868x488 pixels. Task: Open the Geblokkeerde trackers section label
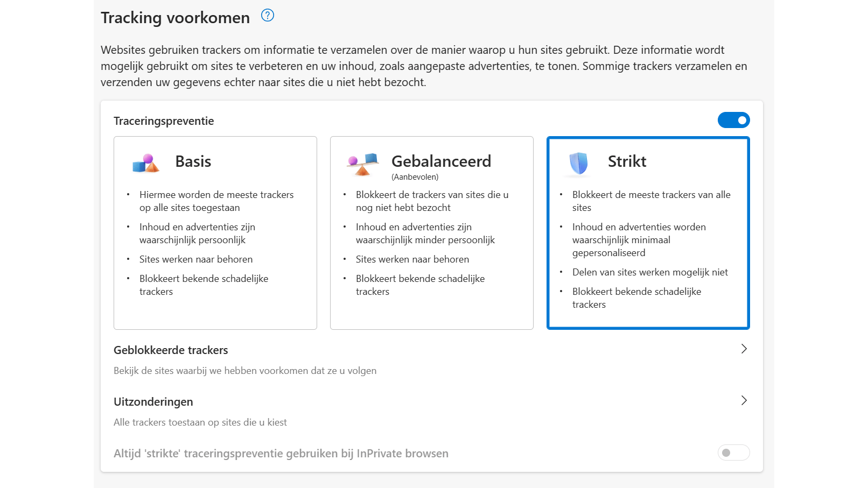pyautogui.click(x=171, y=350)
